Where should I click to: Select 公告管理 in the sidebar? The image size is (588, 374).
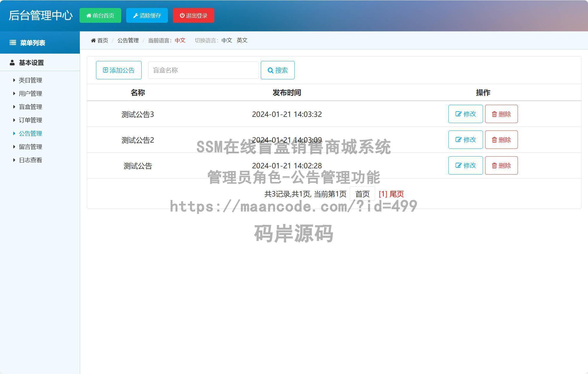[x=30, y=133]
